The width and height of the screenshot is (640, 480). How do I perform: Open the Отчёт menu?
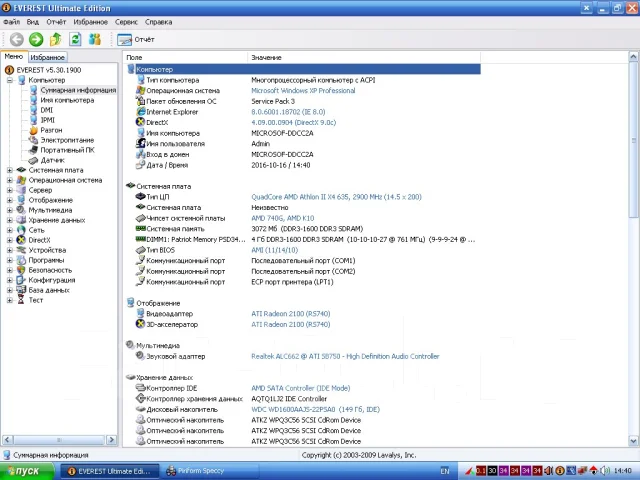56,22
